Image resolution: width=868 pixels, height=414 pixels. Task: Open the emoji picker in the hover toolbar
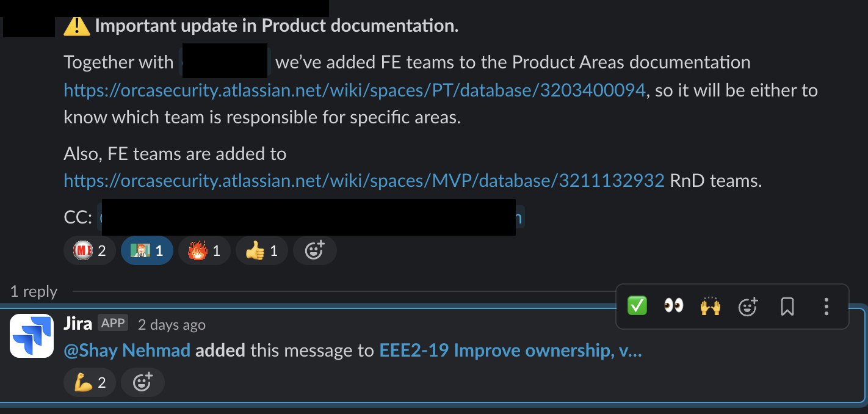click(748, 306)
